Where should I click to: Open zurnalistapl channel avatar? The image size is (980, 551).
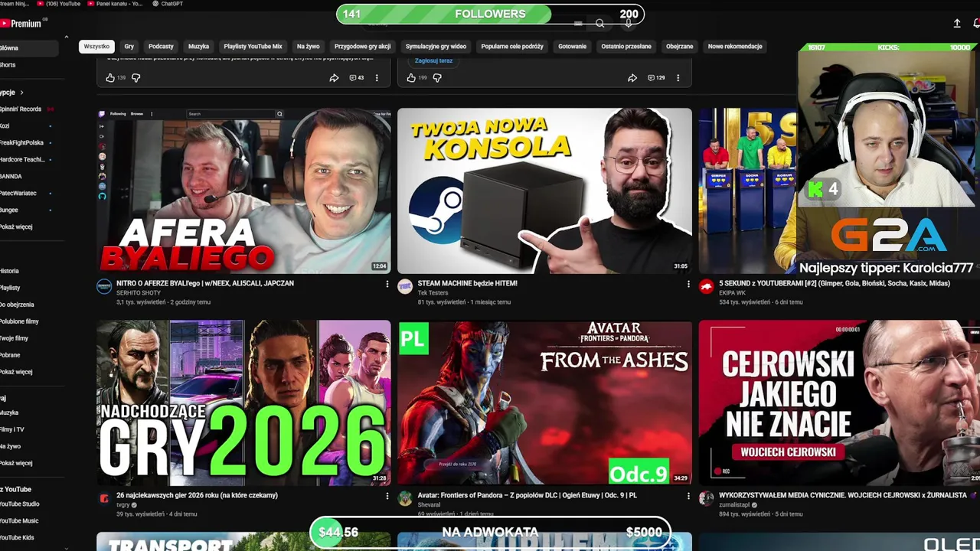(706, 499)
